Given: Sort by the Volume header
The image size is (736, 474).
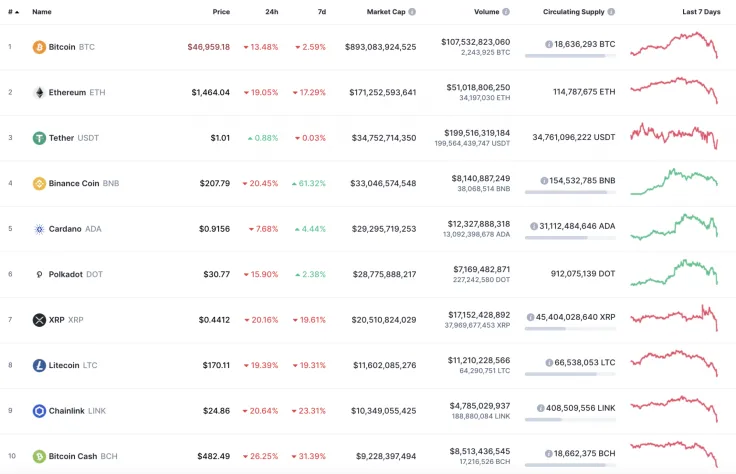Looking at the screenshot, I should [x=487, y=12].
